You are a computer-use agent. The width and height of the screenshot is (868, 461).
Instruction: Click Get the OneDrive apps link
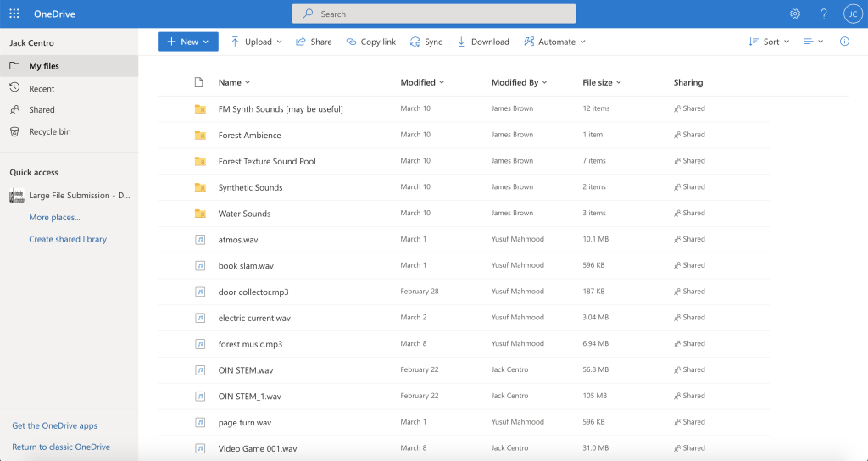(x=55, y=425)
